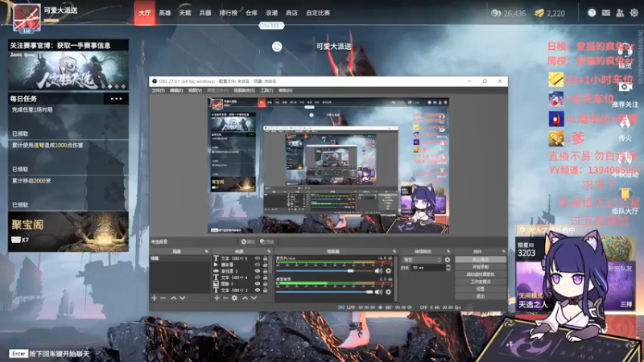Mute the microphone channel speaker icon
The width and height of the screenshot is (644, 362).
(x=378, y=271)
